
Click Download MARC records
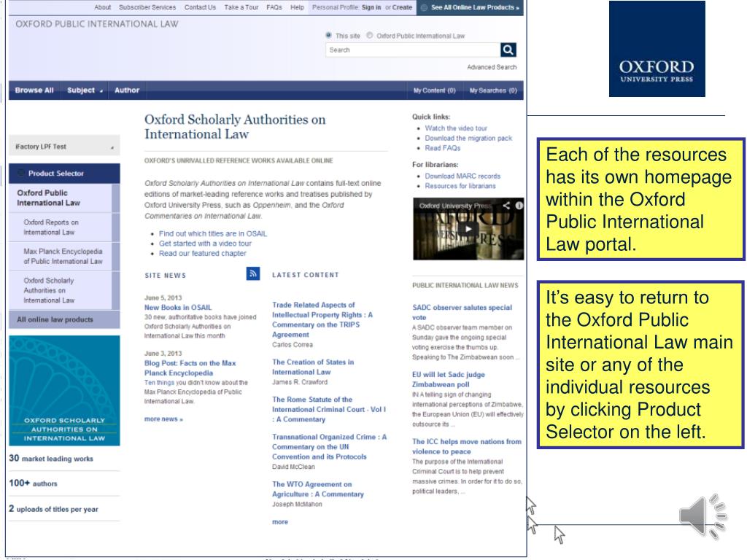pos(462,176)
